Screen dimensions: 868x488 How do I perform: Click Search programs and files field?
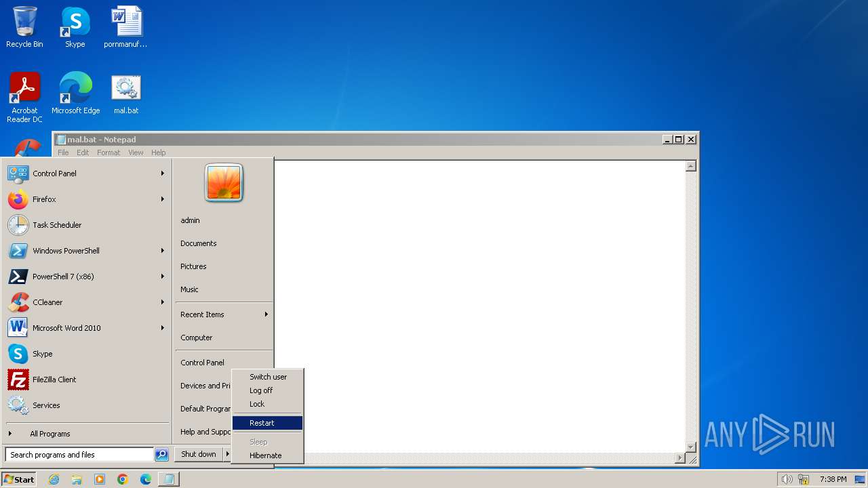point(79,455)
